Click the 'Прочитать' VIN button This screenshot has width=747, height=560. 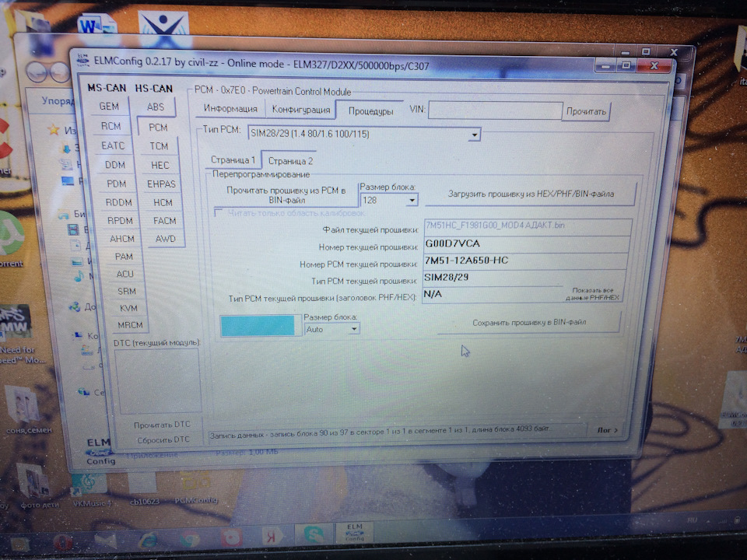pyautogui.click(x=586, y=111)
